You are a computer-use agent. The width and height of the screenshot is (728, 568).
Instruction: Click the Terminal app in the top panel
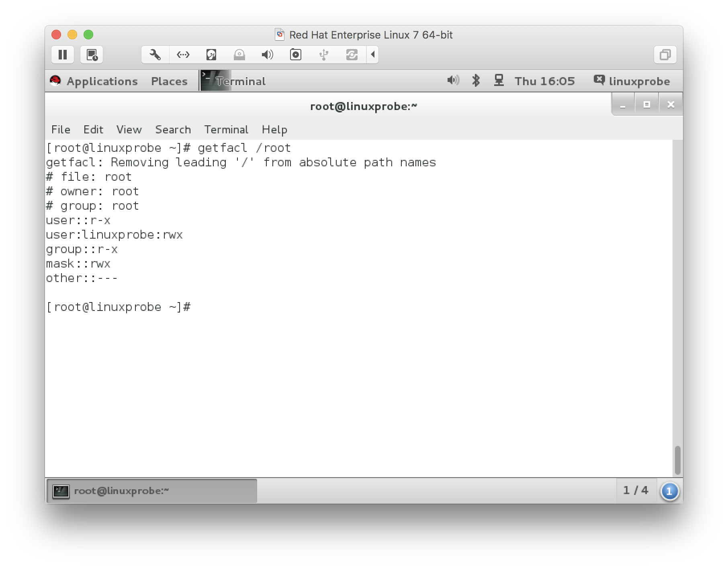pos(233,81)
